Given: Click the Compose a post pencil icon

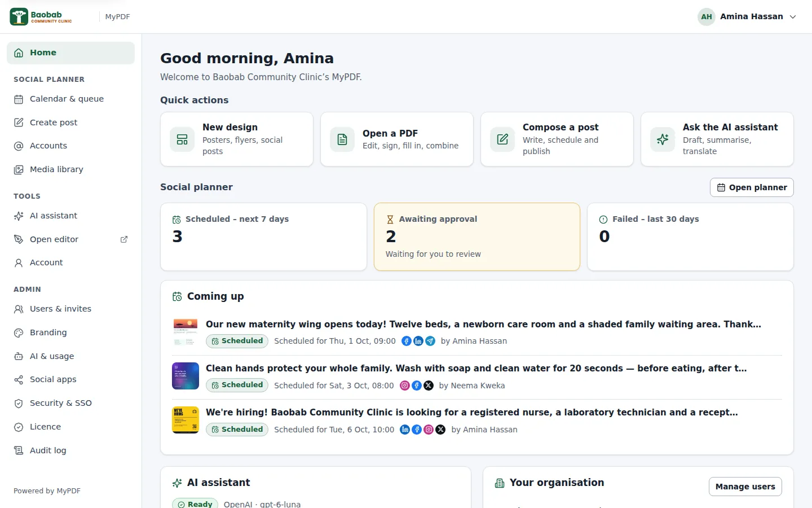Looking at the screenshot, I should point(502,139).
